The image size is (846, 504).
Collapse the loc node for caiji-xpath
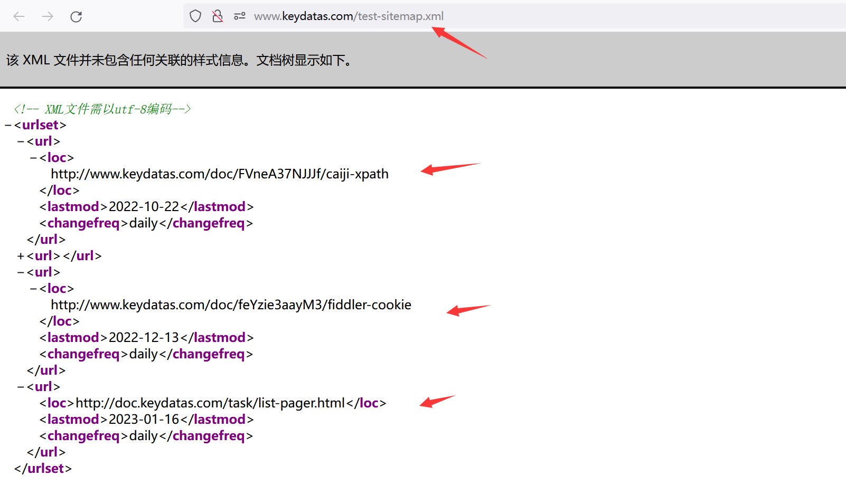click(33, 158)
